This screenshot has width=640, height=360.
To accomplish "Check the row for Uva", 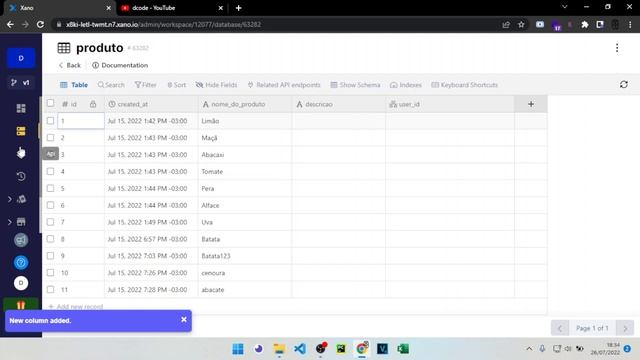I will tap(50, 222).
